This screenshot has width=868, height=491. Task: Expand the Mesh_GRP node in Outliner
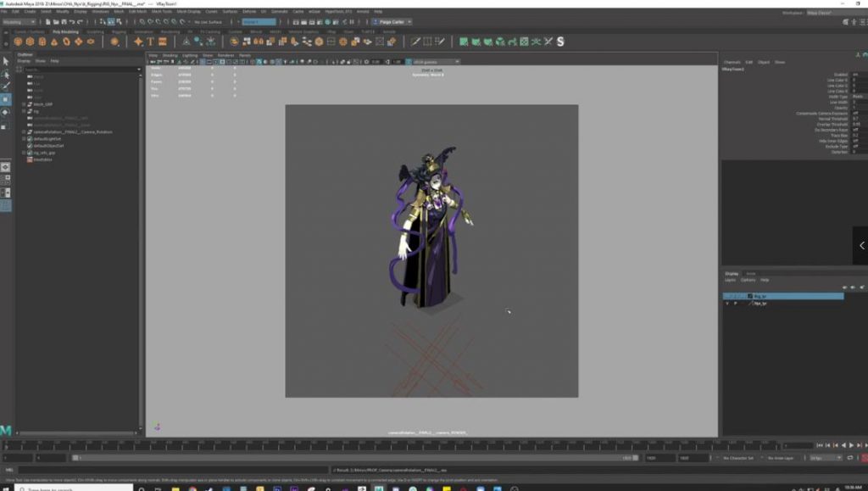pyautogui.click(x=24, y=104)
